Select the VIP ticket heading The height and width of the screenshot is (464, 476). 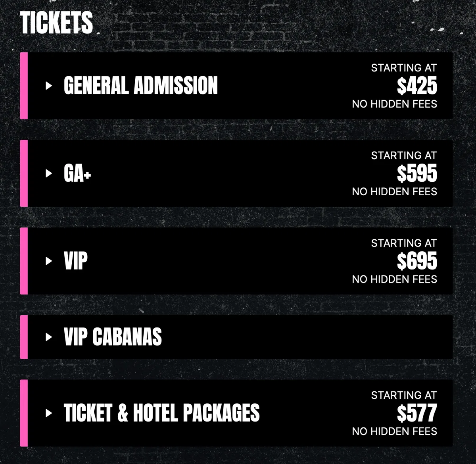tap(76, 261)
